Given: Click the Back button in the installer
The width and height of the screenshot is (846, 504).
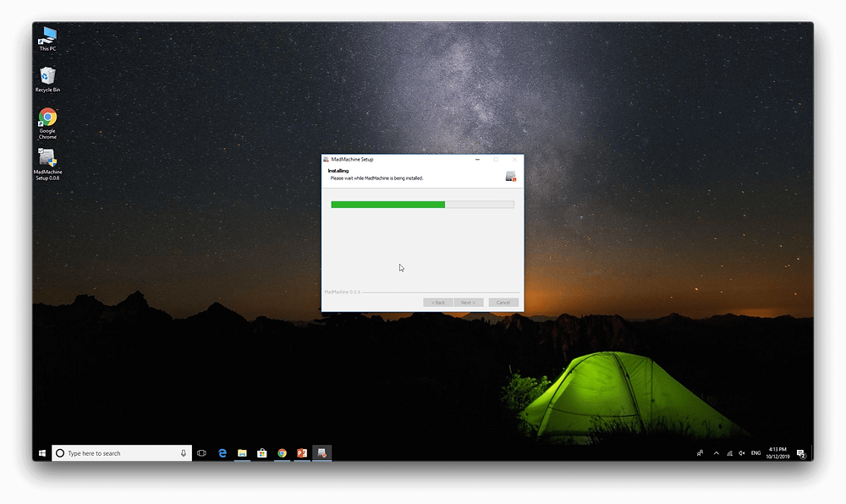Looking at the screenshot, I should tap(438, 303).
